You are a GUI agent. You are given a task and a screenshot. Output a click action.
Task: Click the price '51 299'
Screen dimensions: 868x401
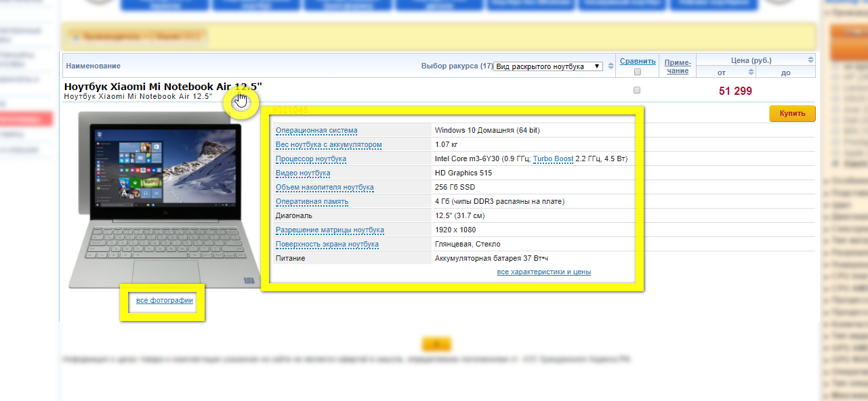click(735, 91)
